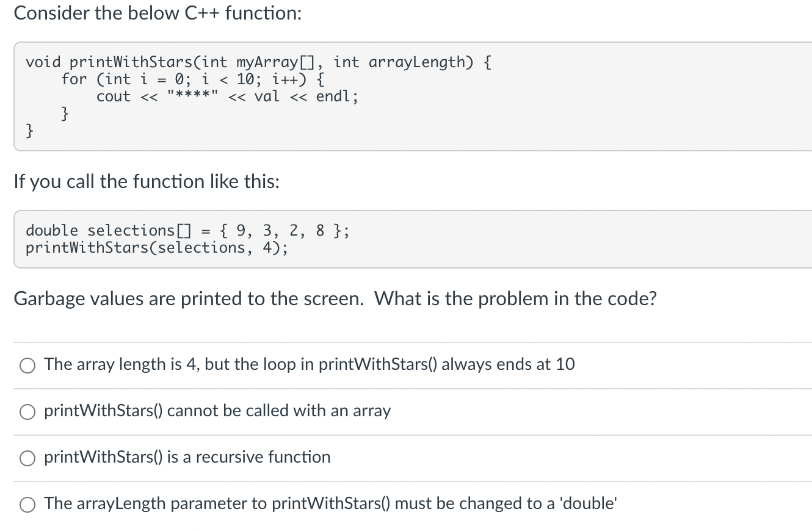
Task: Click the answer 'printWithStars() is a recursive function'
Action: pyautogui.click(x=186, y=457)
